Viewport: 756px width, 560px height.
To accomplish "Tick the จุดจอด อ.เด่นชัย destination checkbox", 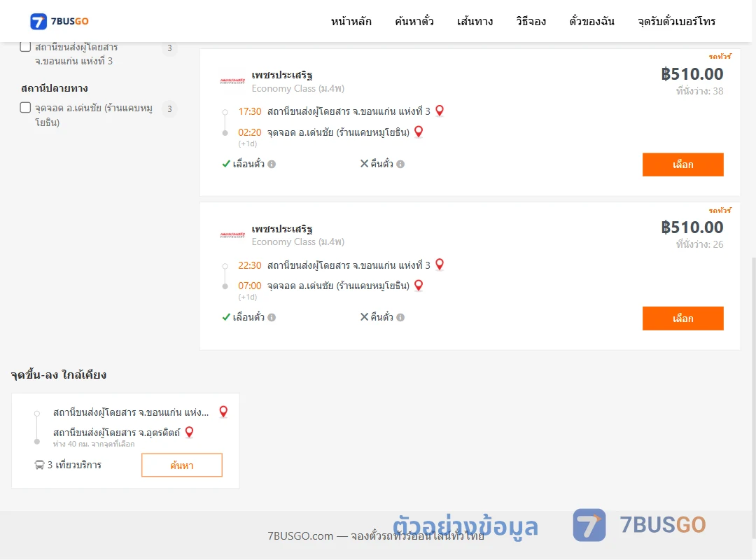I will tap(26, 108).
